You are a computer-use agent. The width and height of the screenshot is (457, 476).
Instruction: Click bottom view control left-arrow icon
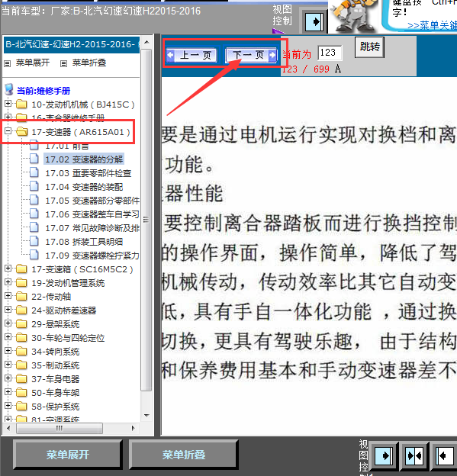[x=445, y=456]
